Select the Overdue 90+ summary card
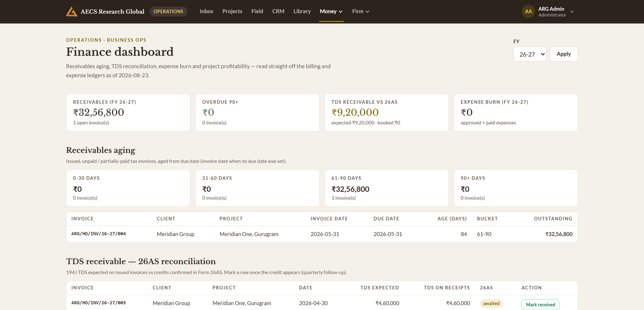This screenshot has width=644, height=310. 257,112
